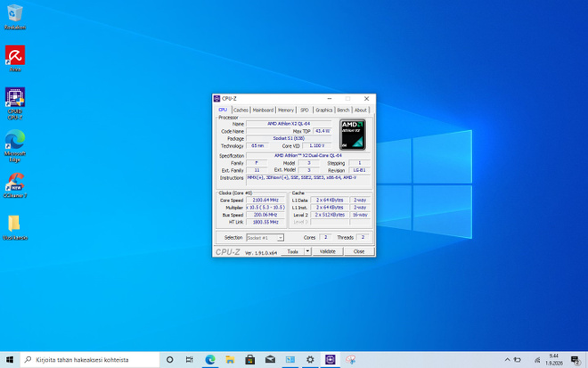This screenshot has height=368, width=588.
Task: Launch Edge from the taskbar
Action: pyautogui.click(x=210, y=360)
